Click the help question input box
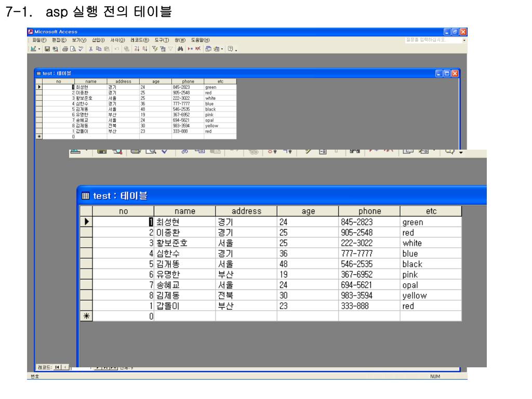The height and width of the screenshot is (399, 532). coord(434,40)
